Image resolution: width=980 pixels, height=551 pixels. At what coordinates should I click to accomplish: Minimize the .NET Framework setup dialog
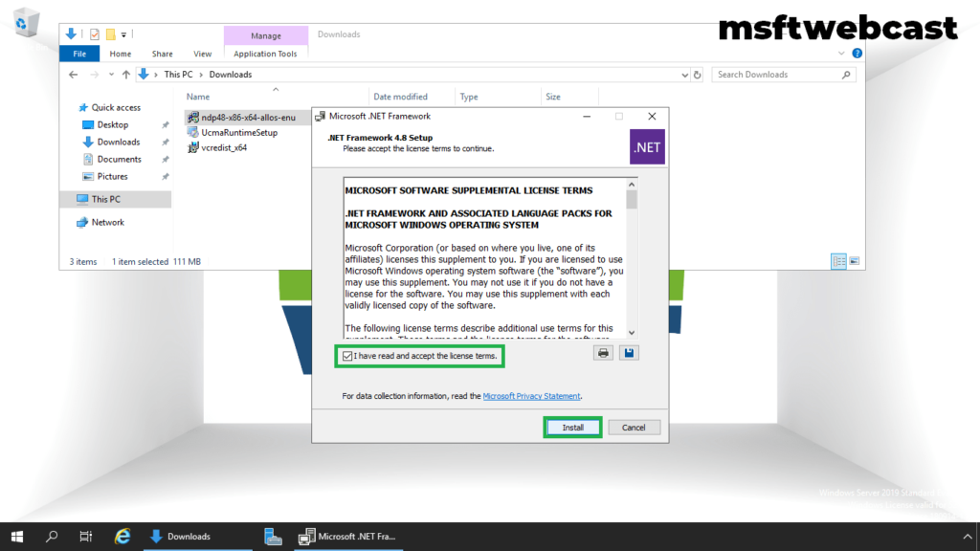pyautogui.click(x=587, y=116)
